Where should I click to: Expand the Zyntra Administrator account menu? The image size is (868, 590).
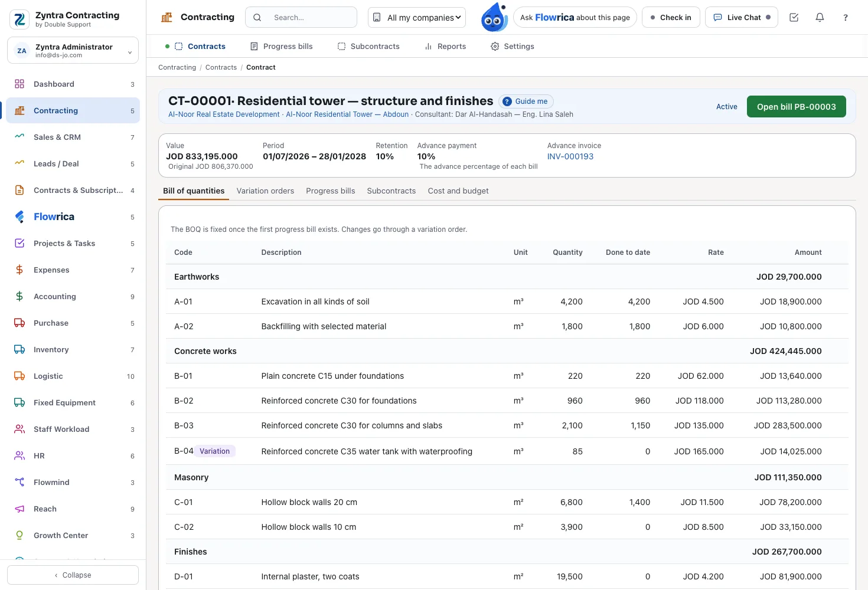pos(73,51)
